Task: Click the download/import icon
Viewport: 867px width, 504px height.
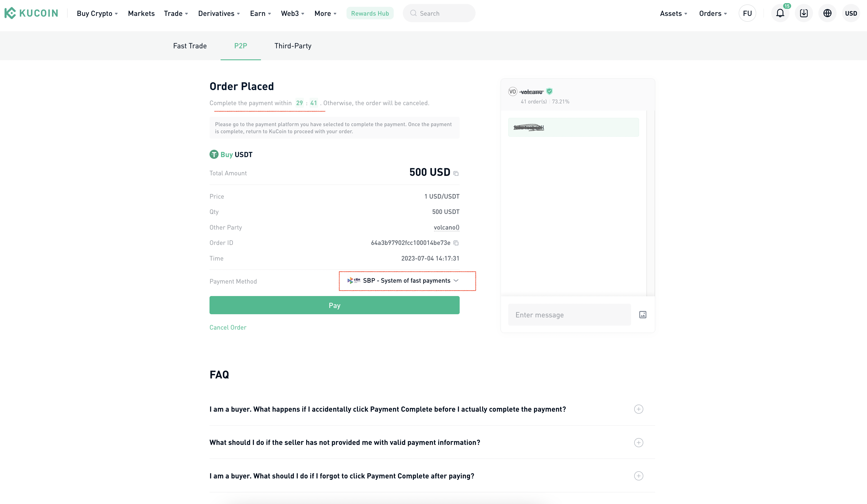Action: 803,13
